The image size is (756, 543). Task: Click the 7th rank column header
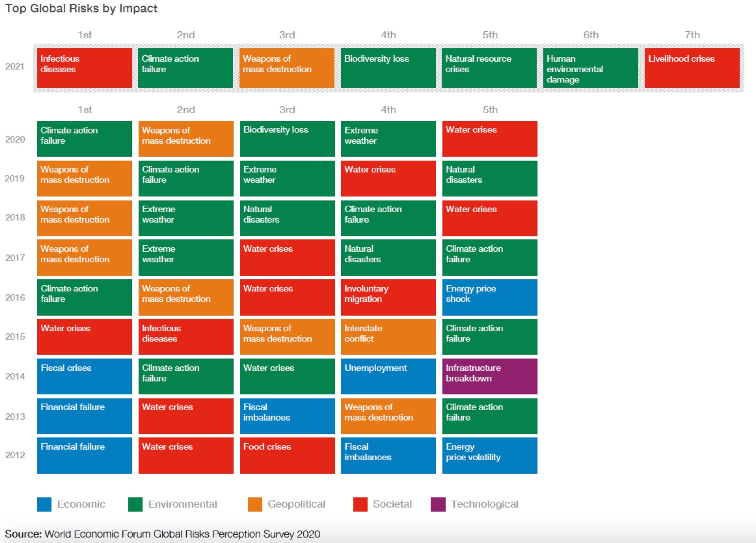692,35
